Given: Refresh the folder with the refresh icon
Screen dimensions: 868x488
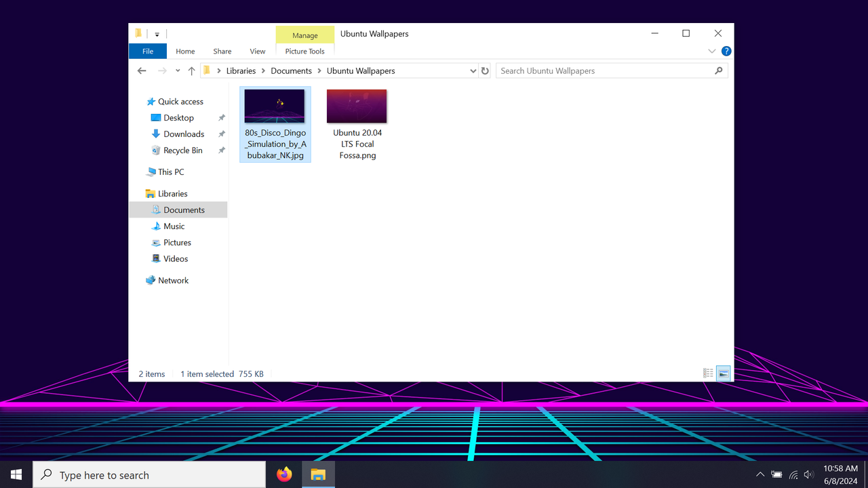Looking at the screenshot, I should [x=485, y=70].
